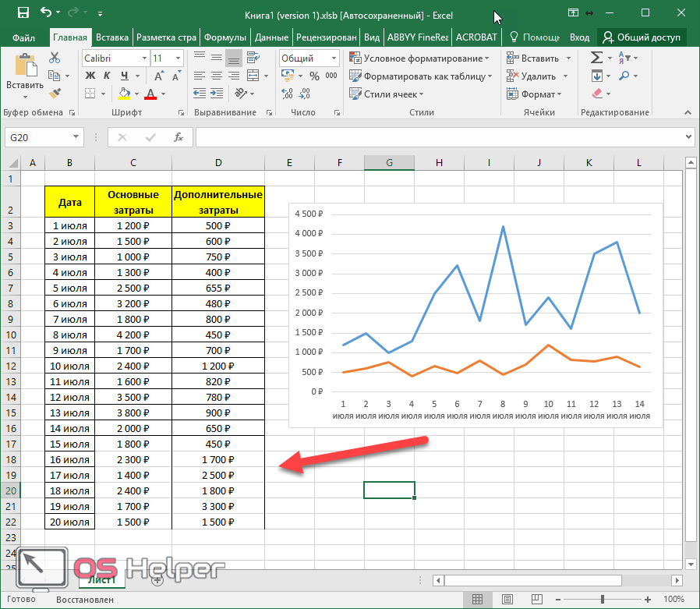Click the Cut scissors icon

[x=55, y=58]
